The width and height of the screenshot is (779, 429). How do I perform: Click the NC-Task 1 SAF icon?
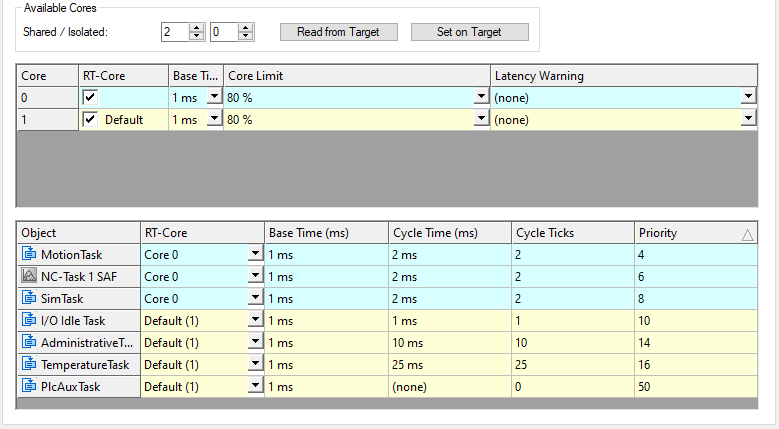coord(29,276)
